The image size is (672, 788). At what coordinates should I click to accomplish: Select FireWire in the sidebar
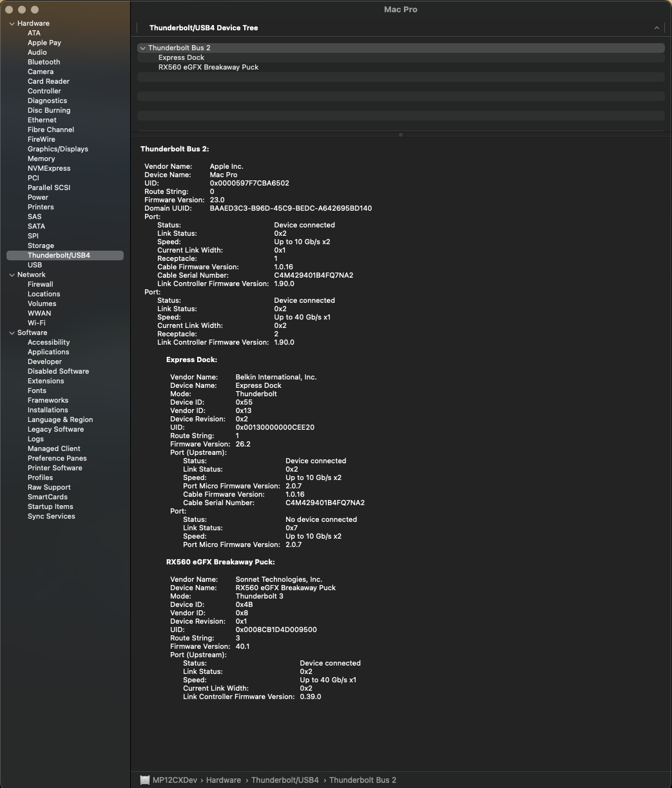[41, 139]
